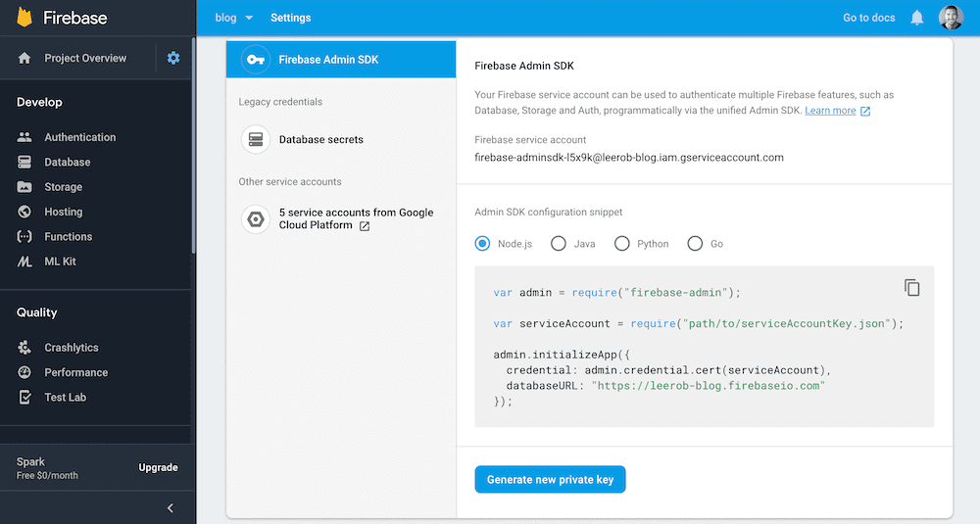This screenshot has width=980, height=524.
Task: Click the Develop section heading
Action: [39, 103]
